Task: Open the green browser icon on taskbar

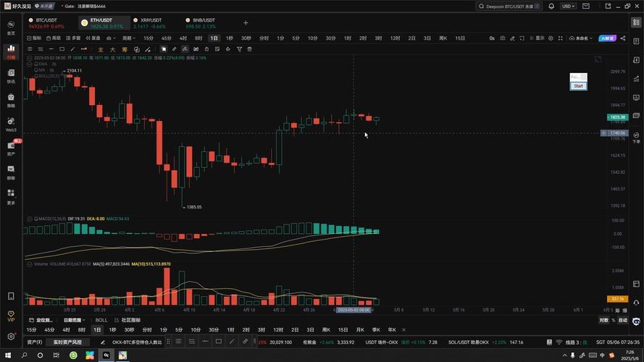Action: (73, 355)
